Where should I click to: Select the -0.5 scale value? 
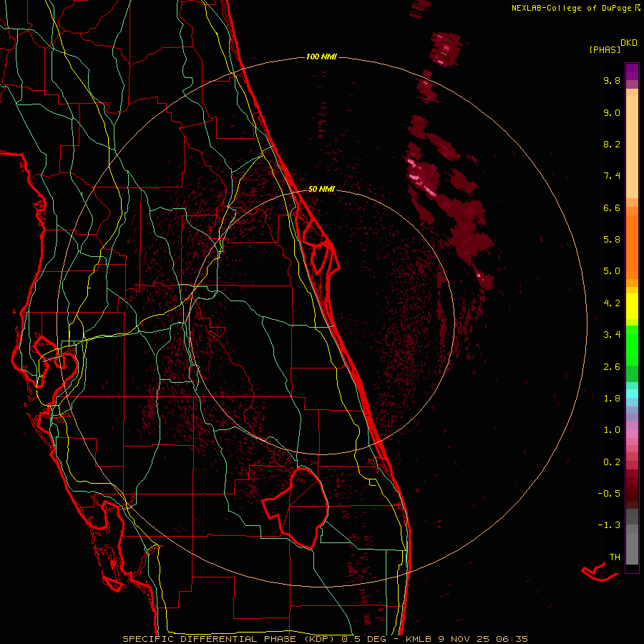tap(609, 494)
